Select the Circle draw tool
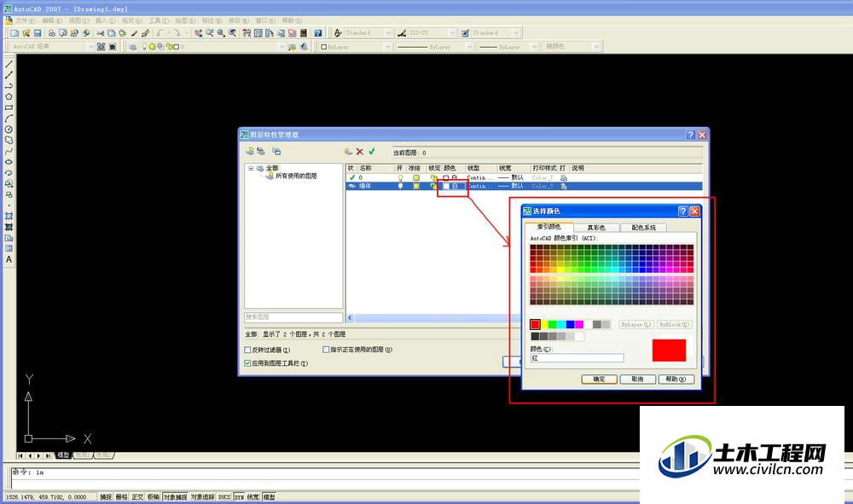853x504 pixels. [9, 130]
